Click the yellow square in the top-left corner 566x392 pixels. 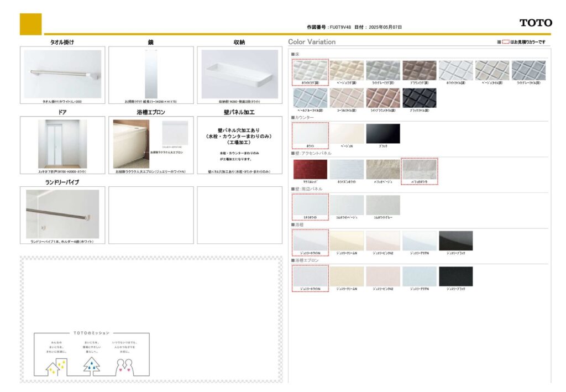(x=30, y=24)
